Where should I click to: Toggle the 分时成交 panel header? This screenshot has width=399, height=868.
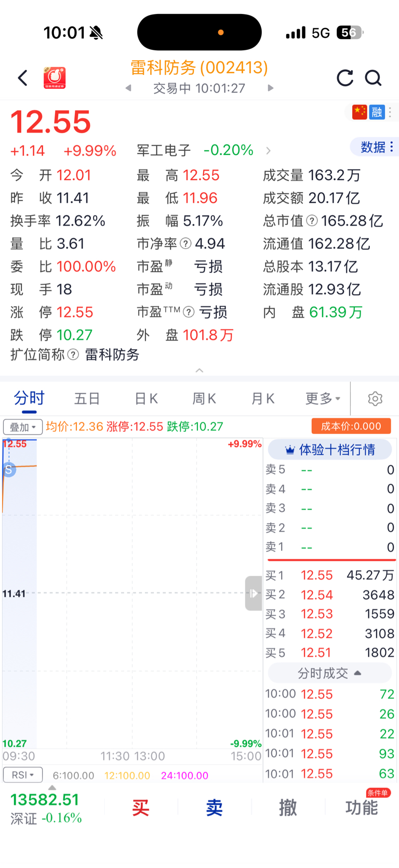(330, 673)
